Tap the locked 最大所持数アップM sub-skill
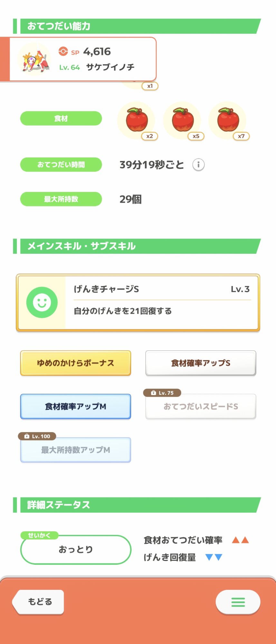This screenshot has width=276, height=644. [x=76, y=450]
